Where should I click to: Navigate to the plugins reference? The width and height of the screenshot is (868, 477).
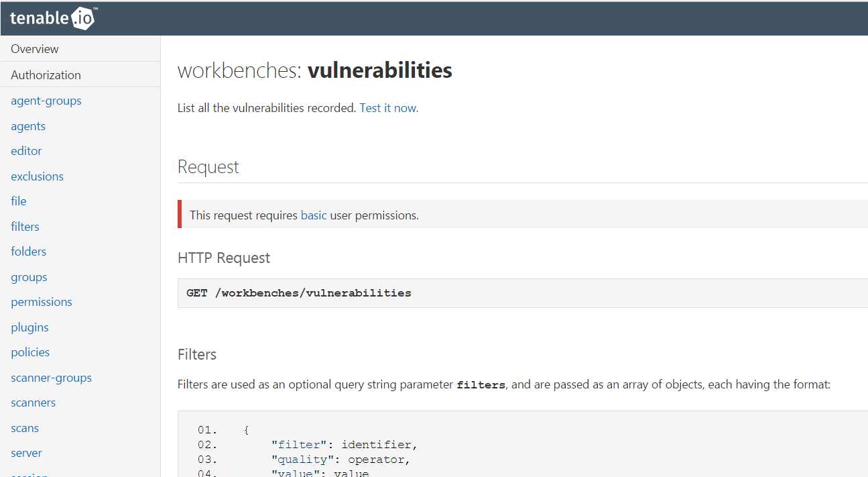pyautogui.click(x=29, y=327)
